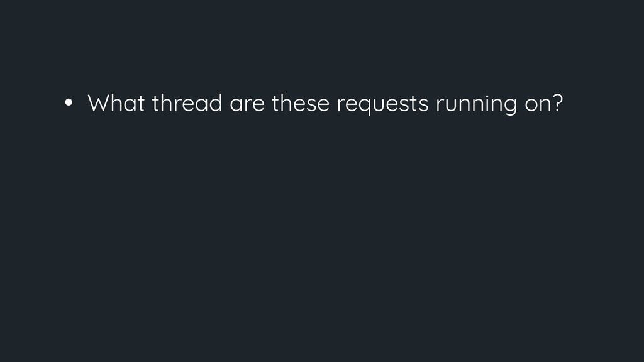This screenshot has height=362, width=644.
Task: Click the letter o in "on"
Action: (530, 105)
